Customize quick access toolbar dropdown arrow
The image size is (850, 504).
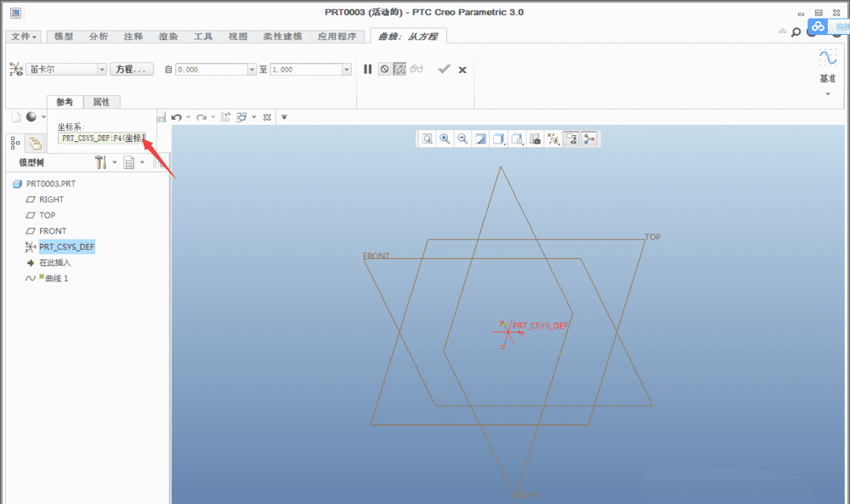point(284,117)
